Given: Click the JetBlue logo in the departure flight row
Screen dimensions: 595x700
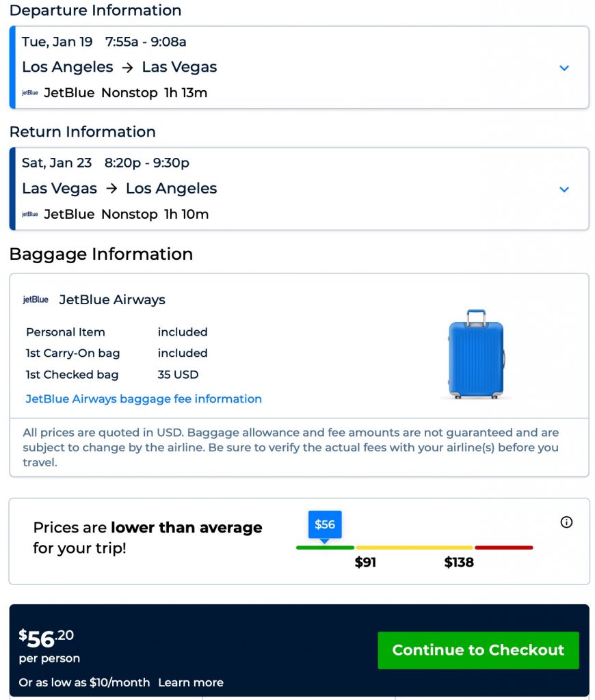Looking at the screenshot, I should [x=30, y=93].
